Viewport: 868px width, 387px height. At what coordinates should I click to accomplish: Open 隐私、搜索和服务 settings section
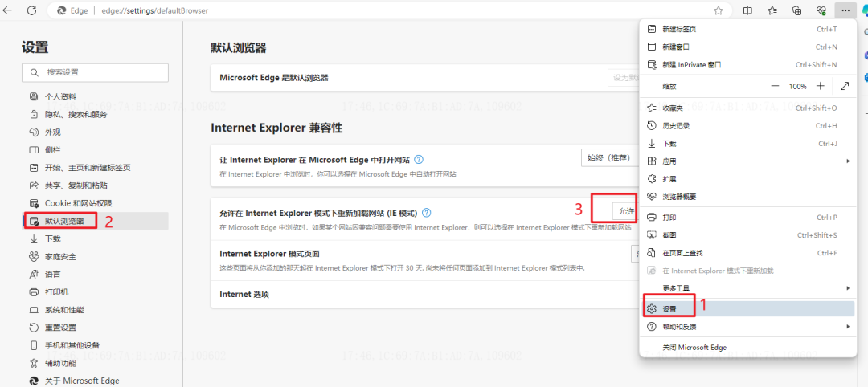[95, 115]
